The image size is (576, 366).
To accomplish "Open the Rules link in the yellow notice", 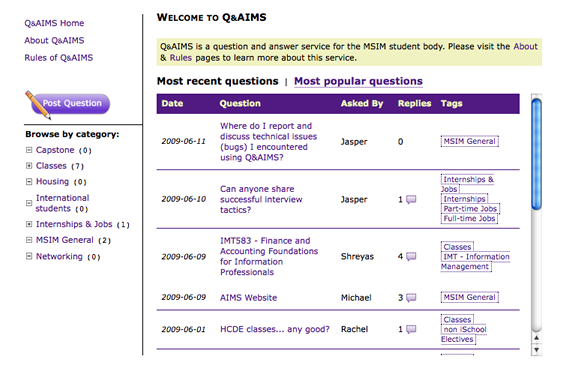I will pos(180,58).
